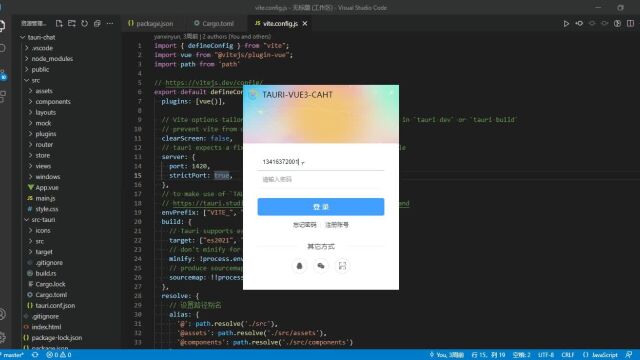
Task: Switch to the package.json tab
Action: click(x=150, y=24)
